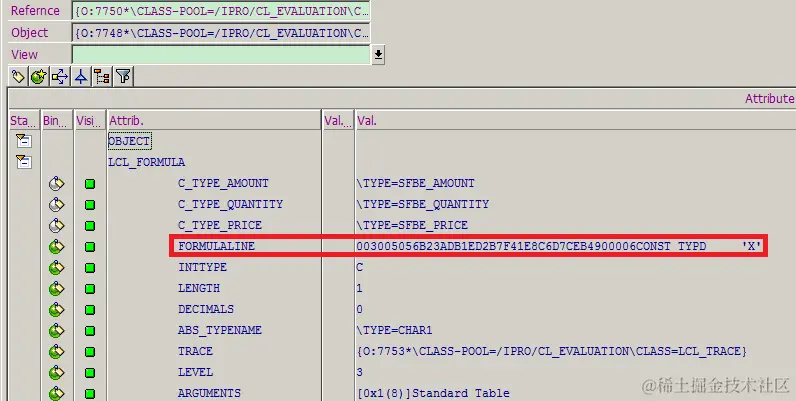Click the value \TYPE=SFBE_QUANTITY
The width and height of the screenshot is (796, 401).
423,205
